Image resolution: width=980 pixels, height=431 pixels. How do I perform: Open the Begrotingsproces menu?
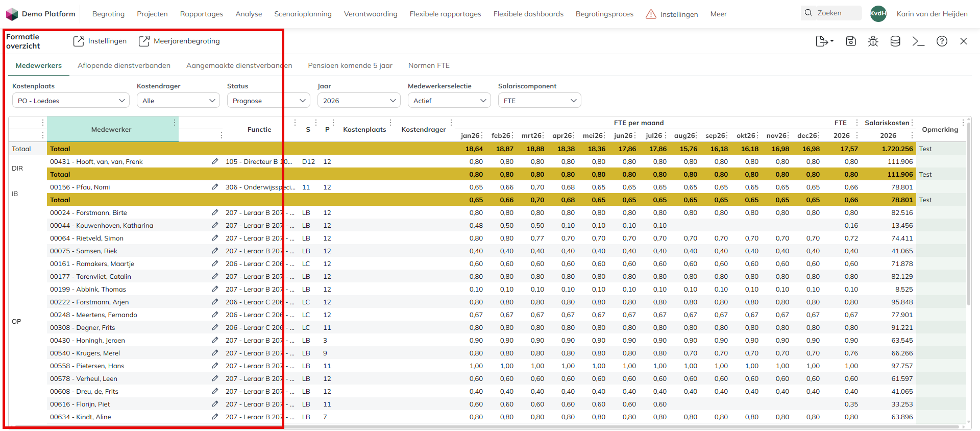604,14
